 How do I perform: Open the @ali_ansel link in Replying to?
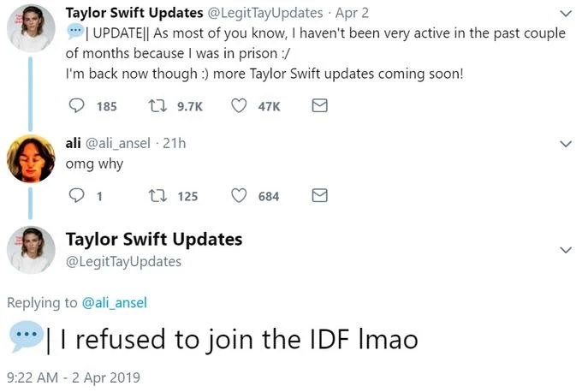pyautogui.click(x=117, y=302)
